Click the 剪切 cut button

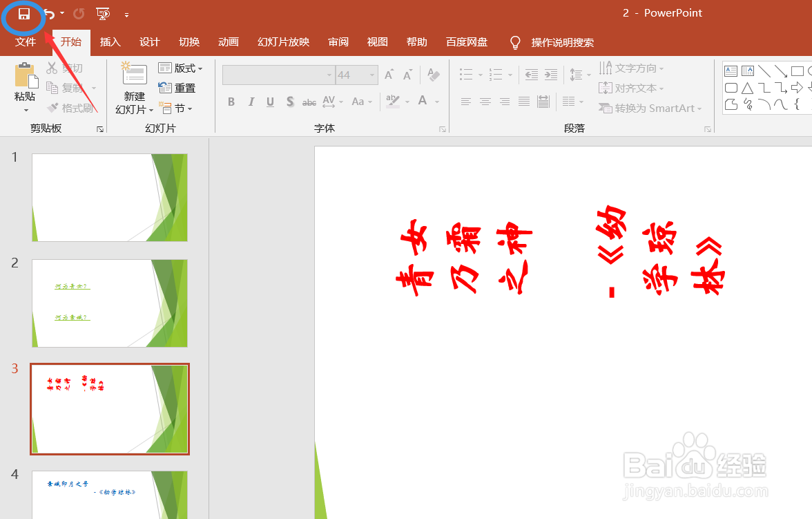pos(65,68)
